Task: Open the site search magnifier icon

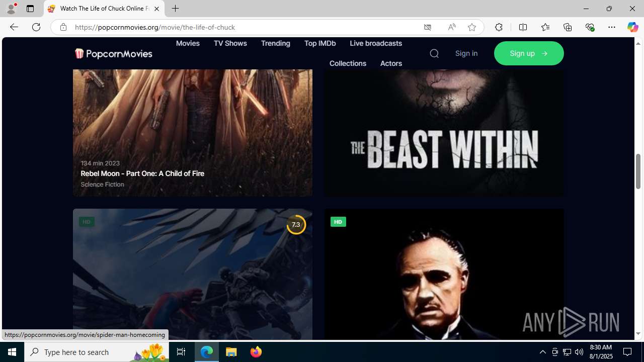Action: click(x=434, y=53)
